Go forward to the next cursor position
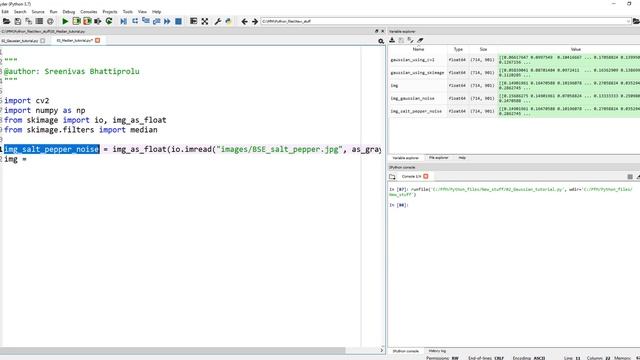The width and height of the screenshot is (640, 360). coord(255,21)
